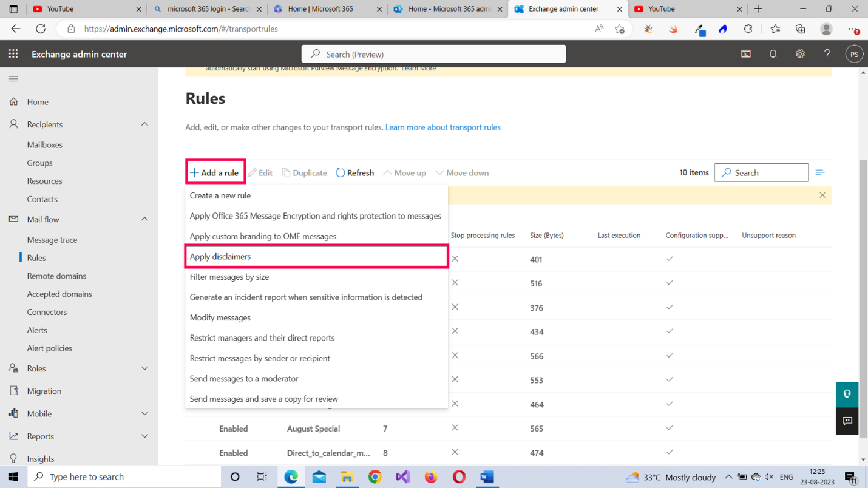868x488 pixels.
Task: Collapse the Mail flow section
Action: pyautogui.click(x=144, y=219)
